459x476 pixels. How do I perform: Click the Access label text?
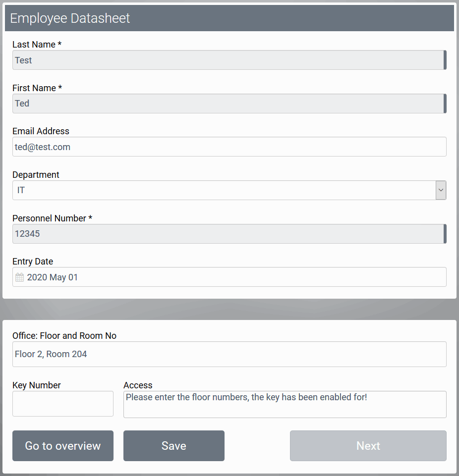coord(138,385)
